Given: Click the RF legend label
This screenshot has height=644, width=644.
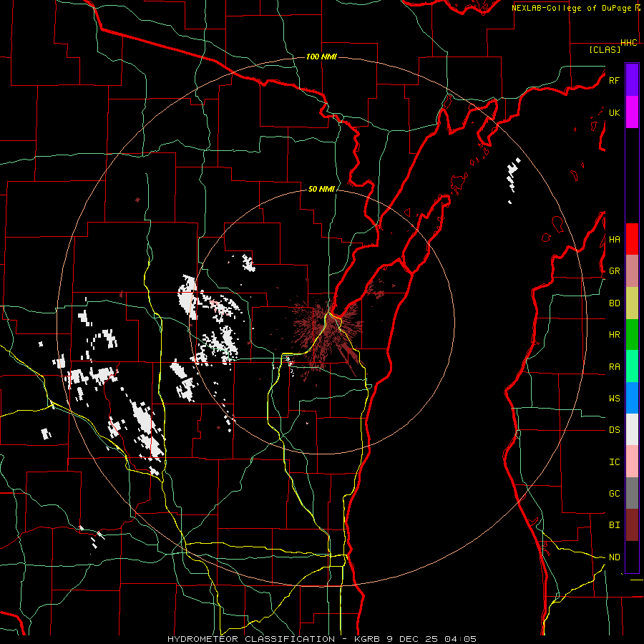Looking at the screenshot, I should pos(614,80).
